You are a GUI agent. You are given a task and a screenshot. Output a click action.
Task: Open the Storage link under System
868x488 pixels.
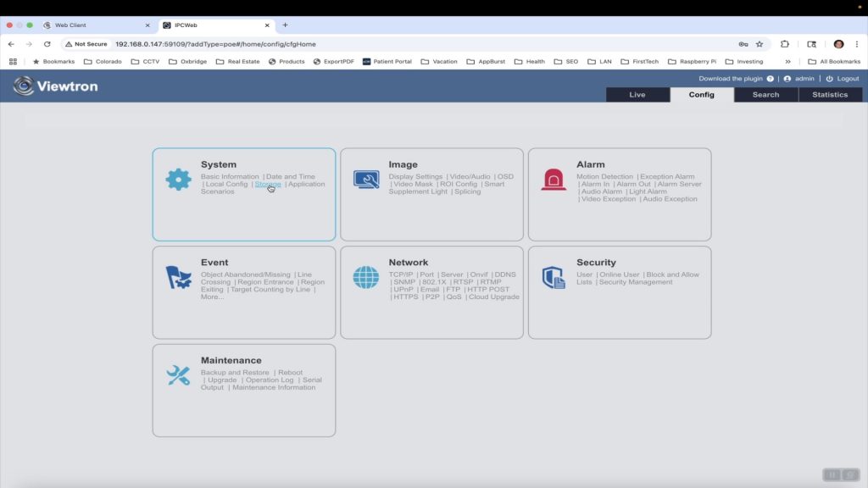click(x=268, y=184)
